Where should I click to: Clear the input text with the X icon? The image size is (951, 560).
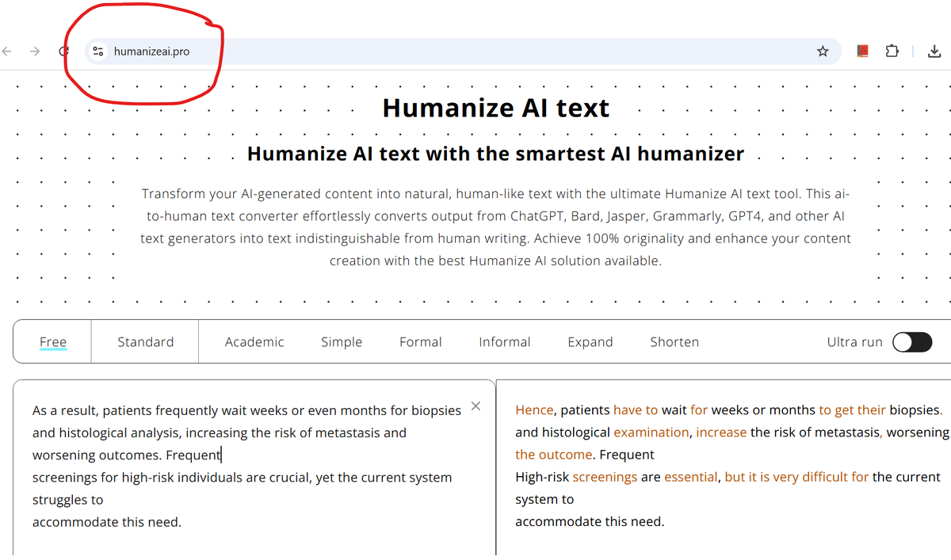tap(475, 406)
